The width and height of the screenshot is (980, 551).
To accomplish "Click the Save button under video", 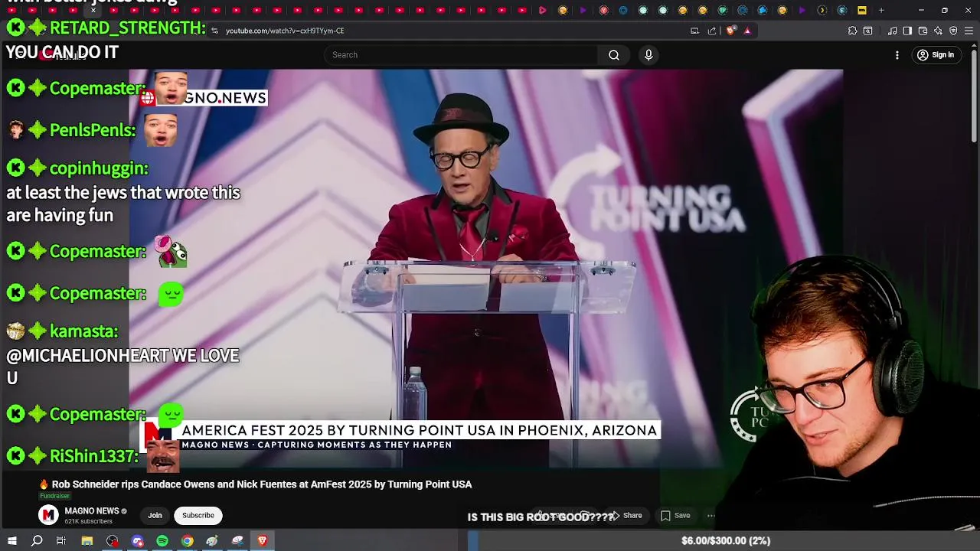I will click(675, 516).
